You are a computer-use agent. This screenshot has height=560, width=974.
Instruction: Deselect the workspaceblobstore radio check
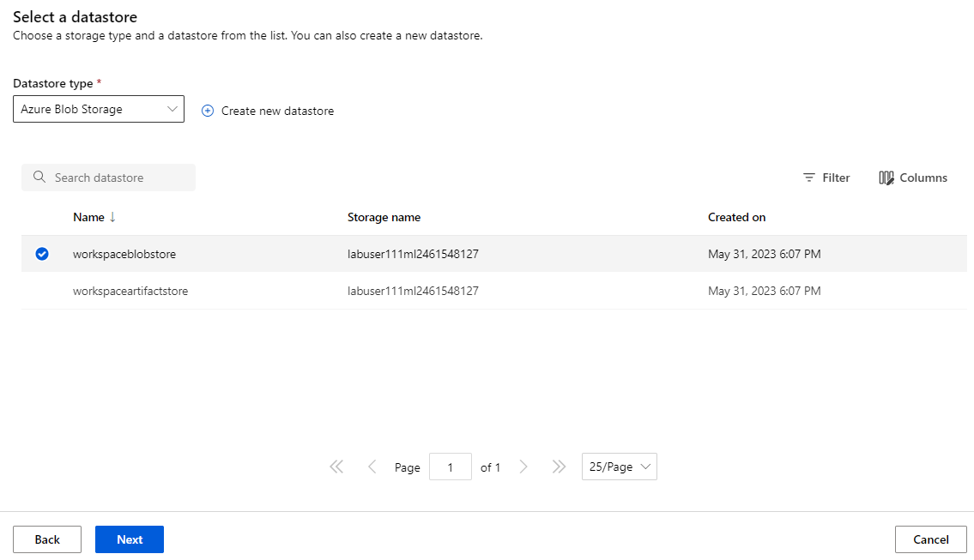(x=41, y=254)
